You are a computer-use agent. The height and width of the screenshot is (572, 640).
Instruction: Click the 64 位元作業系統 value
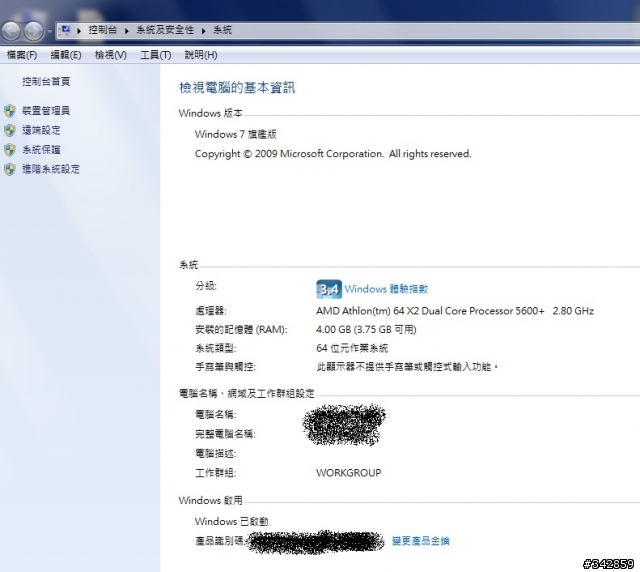pyautogui.click(x=352, y=348)
